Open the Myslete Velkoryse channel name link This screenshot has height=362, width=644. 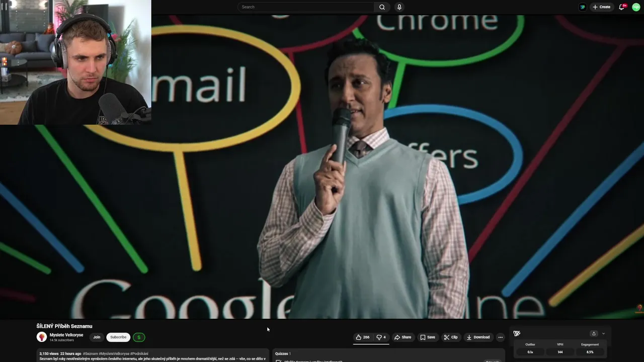tap(66, 335)
